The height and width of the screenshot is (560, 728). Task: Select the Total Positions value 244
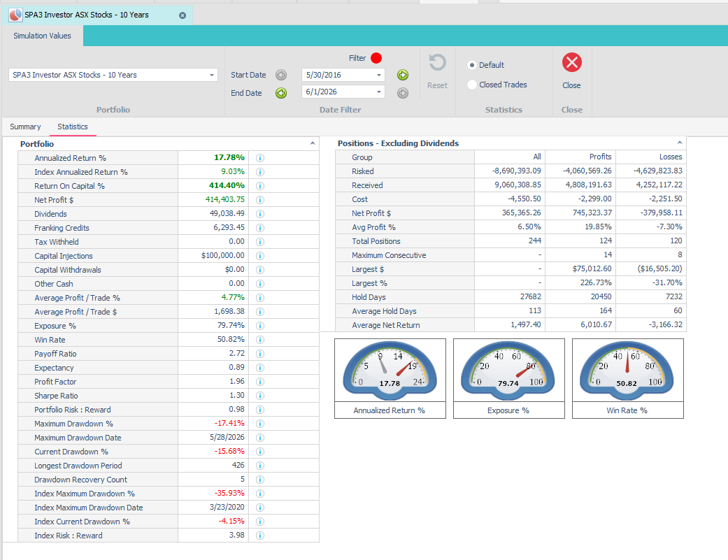535,240
